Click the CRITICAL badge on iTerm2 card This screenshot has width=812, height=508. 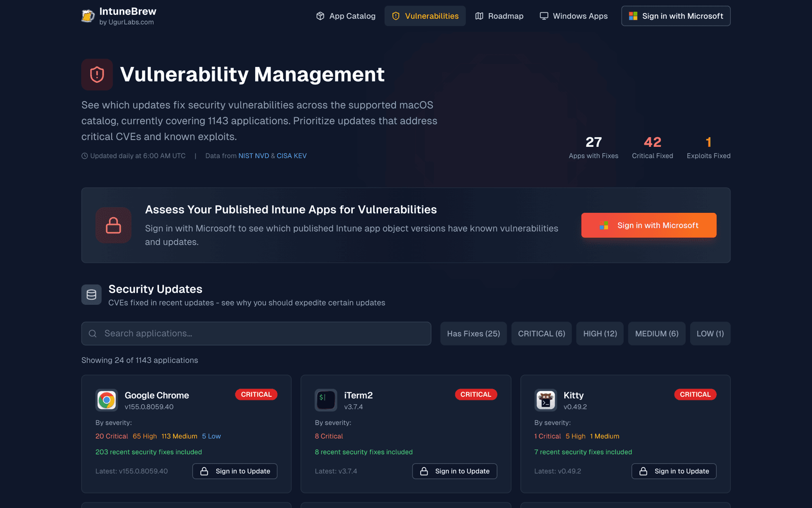[476, 395]
